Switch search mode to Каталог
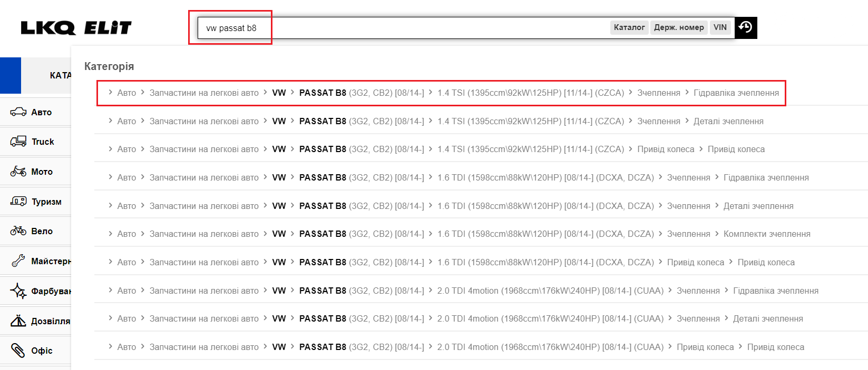The width and height of the screenshot is (868, 370). coord(629,27)
